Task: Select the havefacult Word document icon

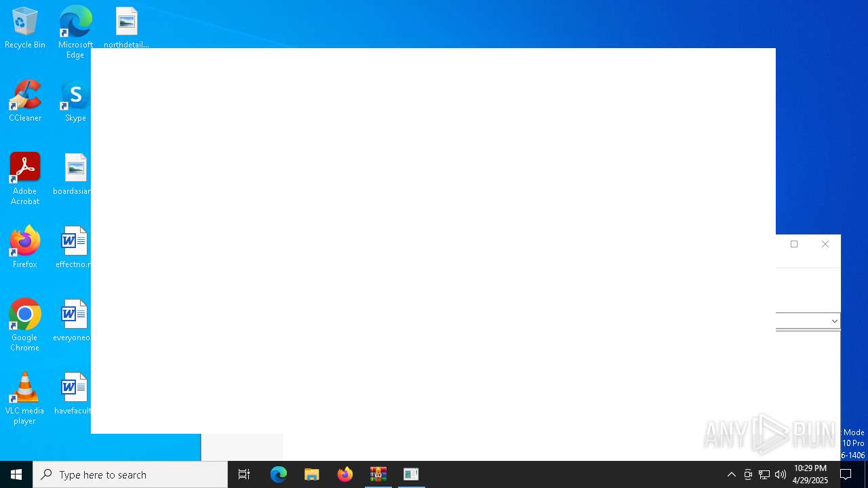Action: (73, 394)
